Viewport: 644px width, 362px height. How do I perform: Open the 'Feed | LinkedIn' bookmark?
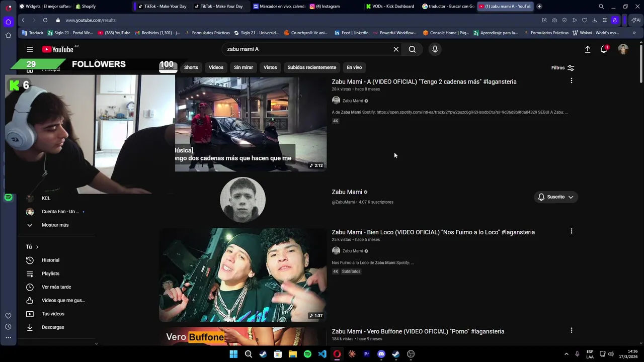click(351, 33)
